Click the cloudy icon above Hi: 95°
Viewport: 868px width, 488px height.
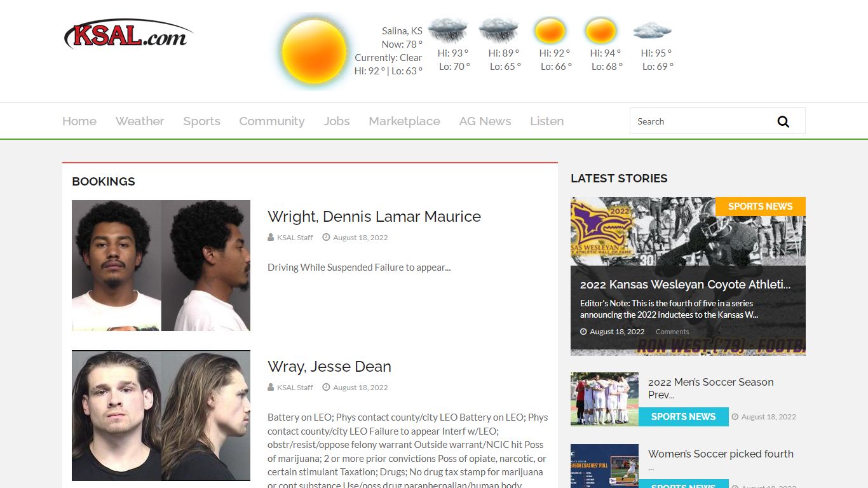(652, 30)
